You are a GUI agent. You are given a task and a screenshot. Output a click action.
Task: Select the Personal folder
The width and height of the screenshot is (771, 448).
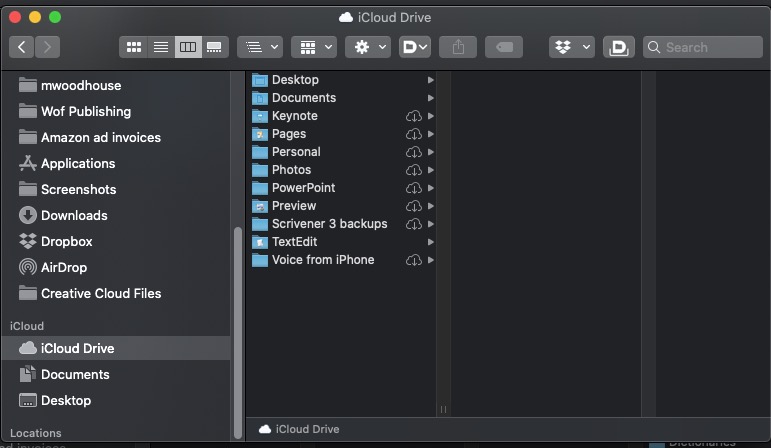[x=342, y=152]
